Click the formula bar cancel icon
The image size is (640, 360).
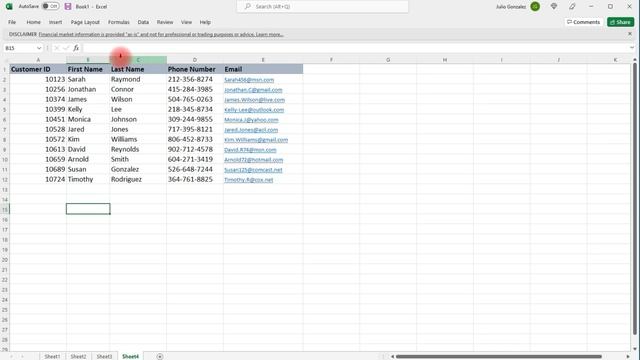point(57,48)
